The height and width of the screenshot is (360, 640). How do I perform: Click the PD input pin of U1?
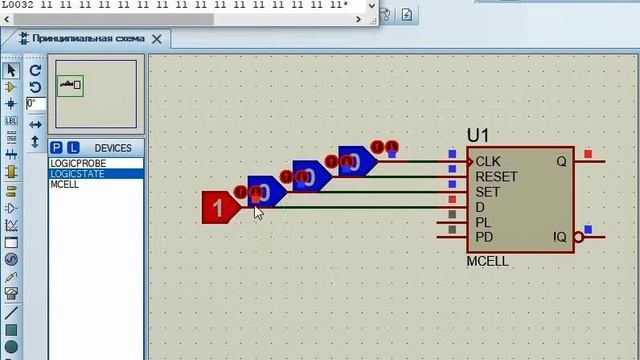click(452, 237)
